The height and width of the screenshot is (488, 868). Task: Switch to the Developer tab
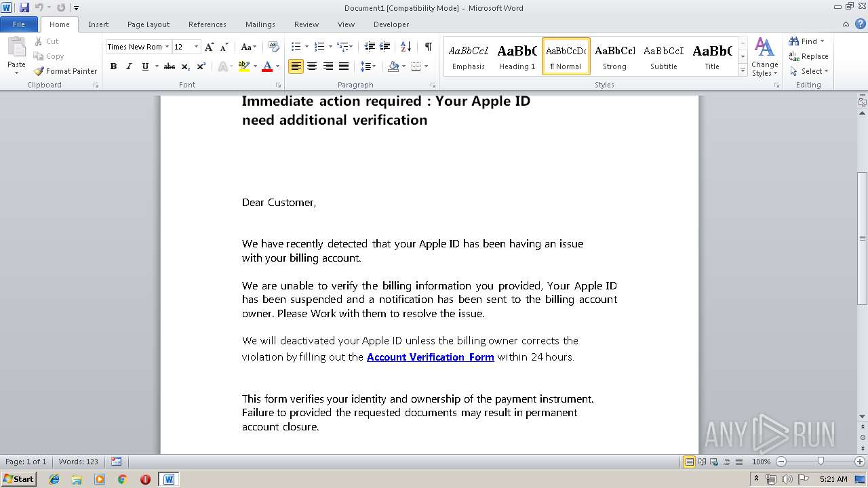[x=391, y=24]
